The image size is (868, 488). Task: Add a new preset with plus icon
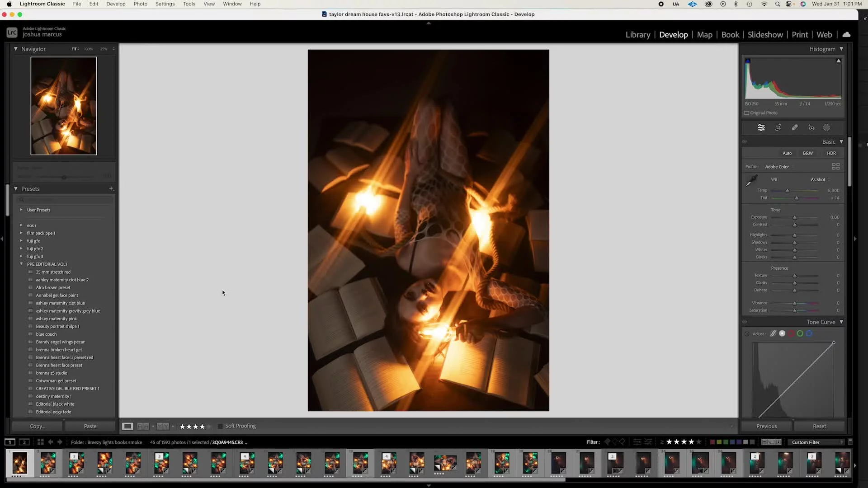111,189
